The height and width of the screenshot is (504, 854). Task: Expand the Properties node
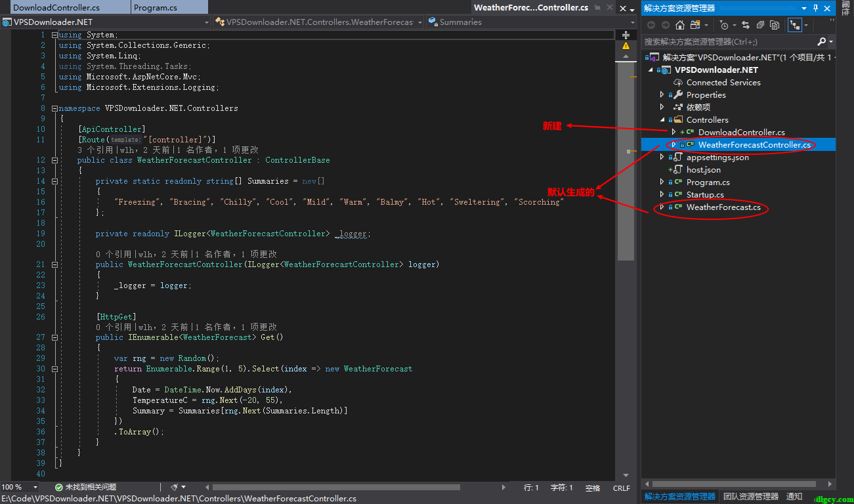[662, 94]
